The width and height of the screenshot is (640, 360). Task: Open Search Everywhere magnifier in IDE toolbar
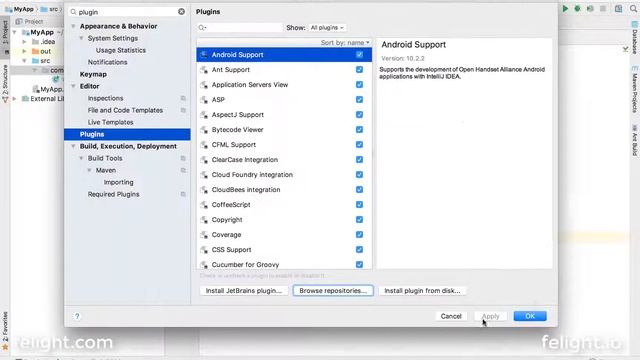click(633, 9)
